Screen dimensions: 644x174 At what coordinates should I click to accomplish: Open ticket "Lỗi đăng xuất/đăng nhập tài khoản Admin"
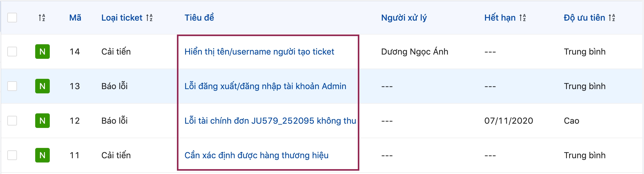coord(265,86)
